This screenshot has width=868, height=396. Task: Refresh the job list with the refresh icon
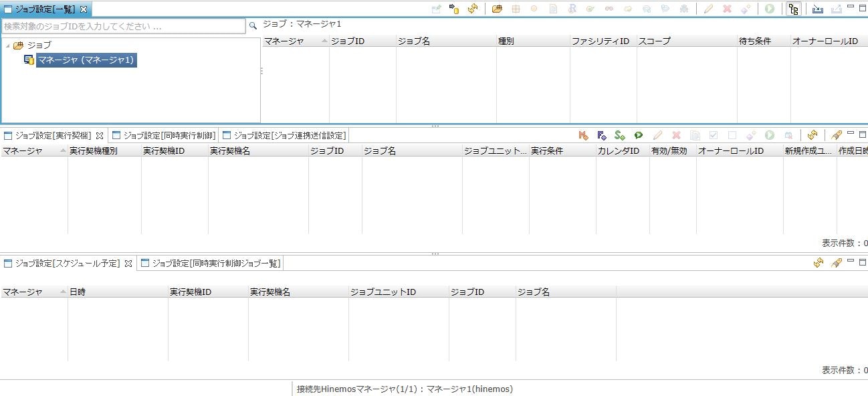tap(471, 9)
